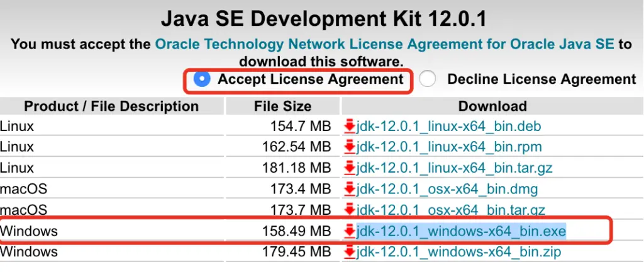The width and height of the screenshot is (644, 274).
Task: Click Windows label in the 158.49 MB row
Action: coord(29,232)
